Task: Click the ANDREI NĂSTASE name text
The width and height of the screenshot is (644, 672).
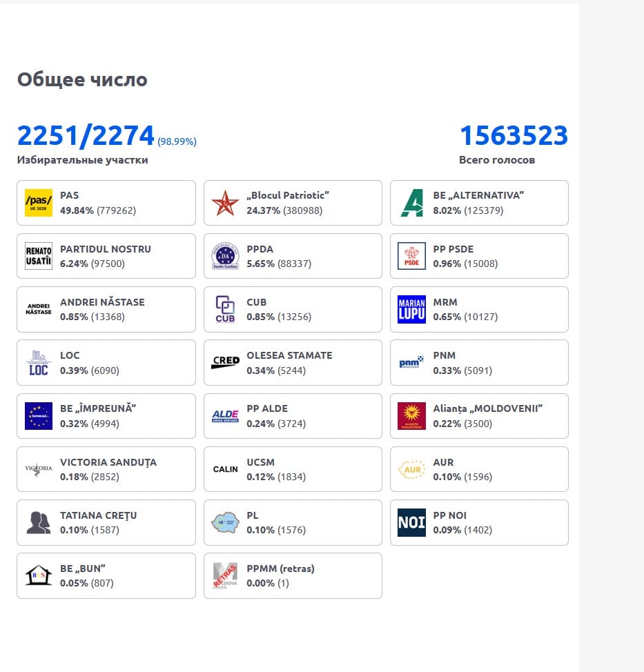Action: pos(102,302)
